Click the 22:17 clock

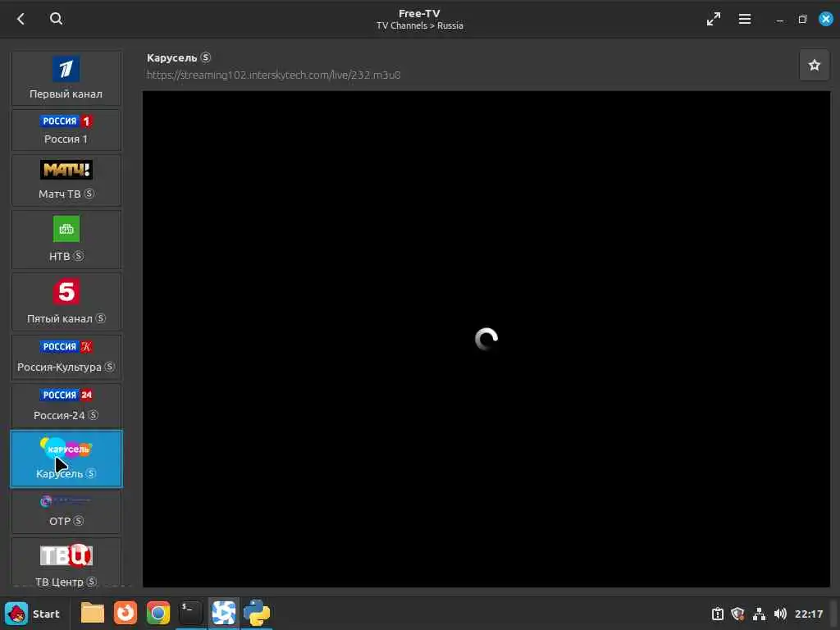(808, 614)
